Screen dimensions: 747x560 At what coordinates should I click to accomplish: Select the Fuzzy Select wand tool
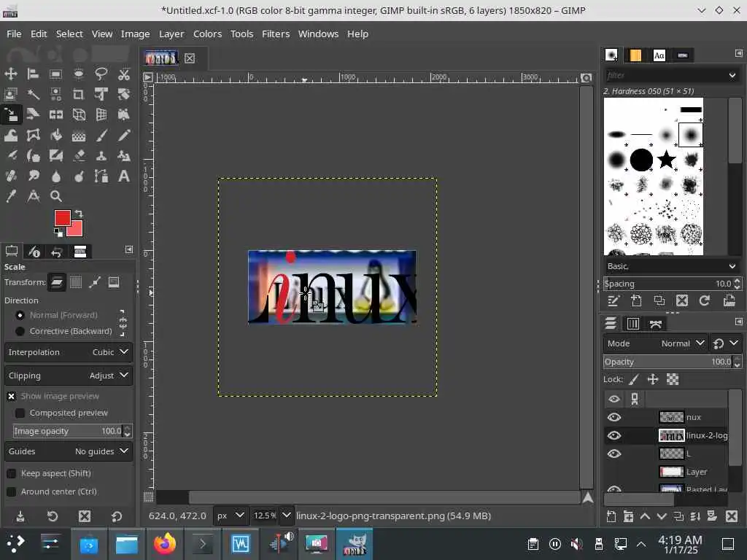coord(33,94)
